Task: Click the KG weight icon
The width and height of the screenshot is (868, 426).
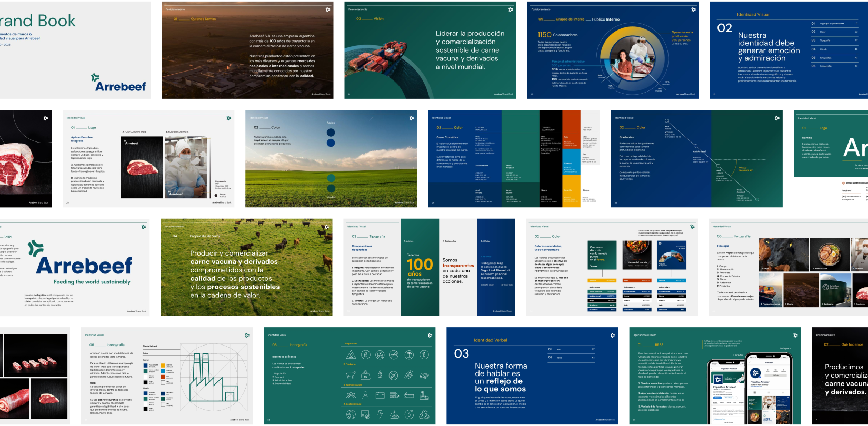Action: 365,375
